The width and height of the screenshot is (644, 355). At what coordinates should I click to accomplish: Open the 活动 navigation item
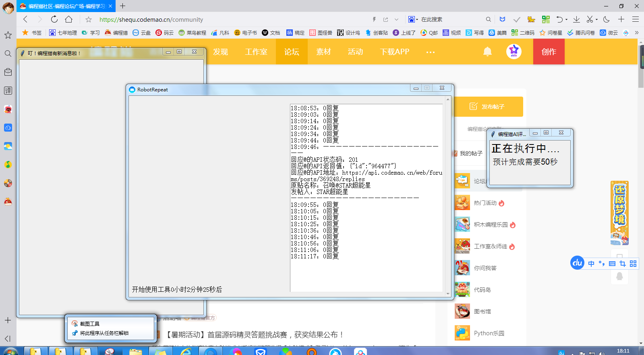click(356, 52)
